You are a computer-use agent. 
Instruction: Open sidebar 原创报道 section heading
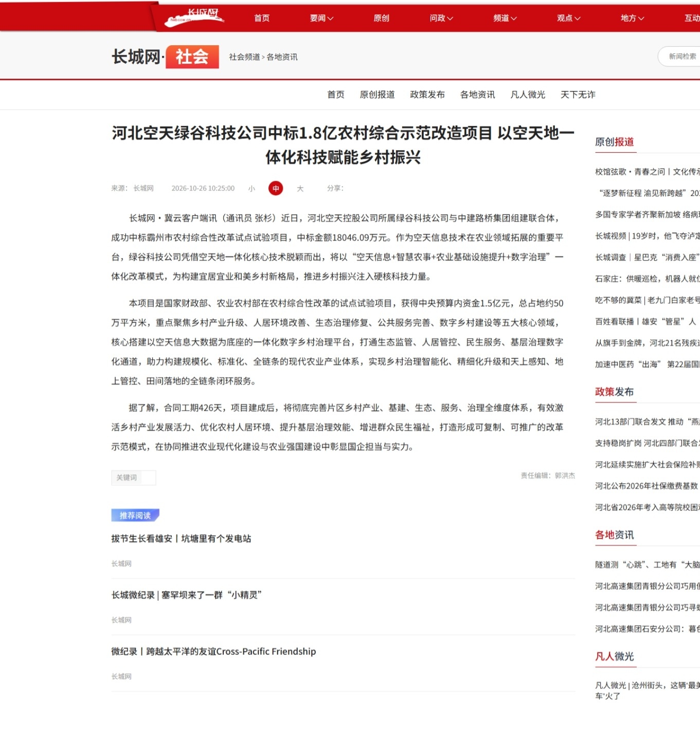click(614, 142)
